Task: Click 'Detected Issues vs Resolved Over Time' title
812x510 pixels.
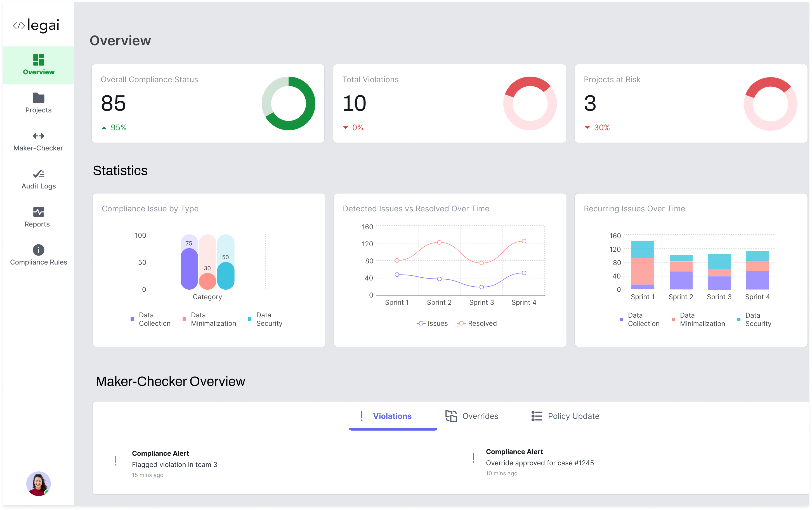Action: pyautogui.click(x=416, y=209)
